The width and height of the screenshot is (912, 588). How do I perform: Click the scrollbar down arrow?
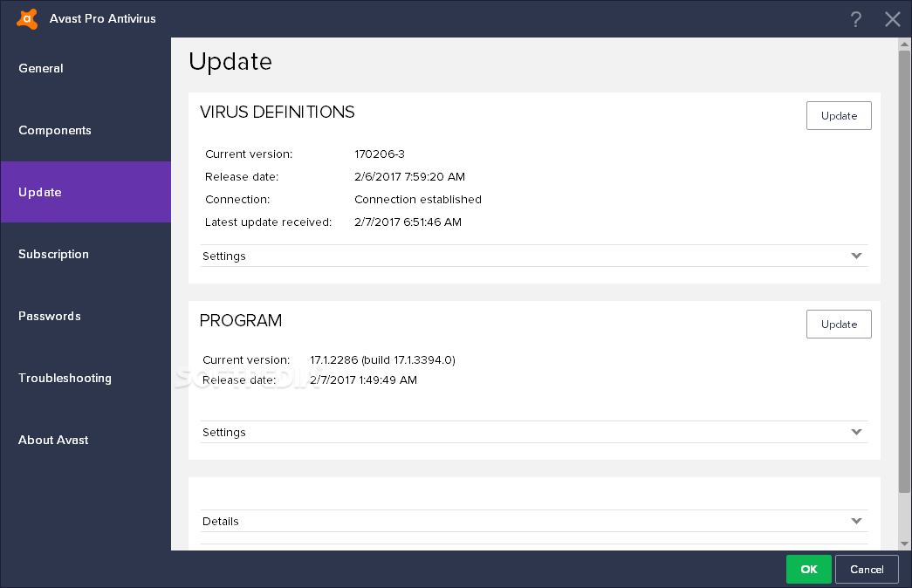(x=904, y=544)
